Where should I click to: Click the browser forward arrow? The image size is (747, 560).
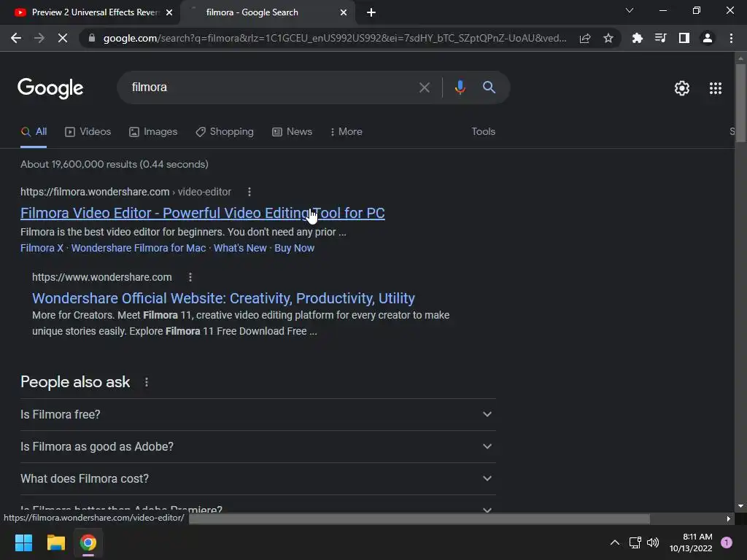coord(39,38)
